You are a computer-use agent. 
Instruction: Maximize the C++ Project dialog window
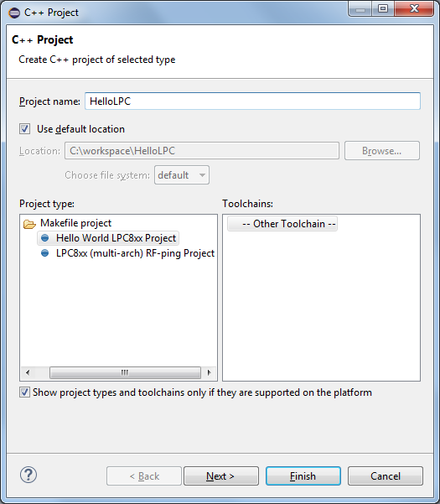tap(383, 8)
